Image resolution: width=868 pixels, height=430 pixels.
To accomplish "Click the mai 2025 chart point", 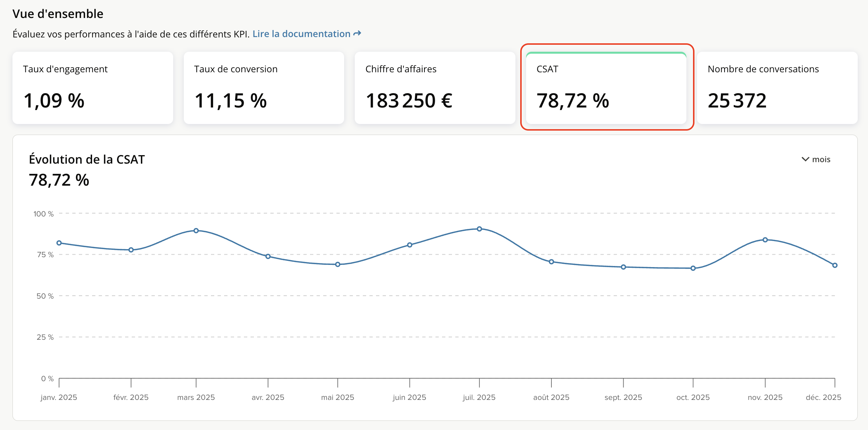I will point(338,265).
